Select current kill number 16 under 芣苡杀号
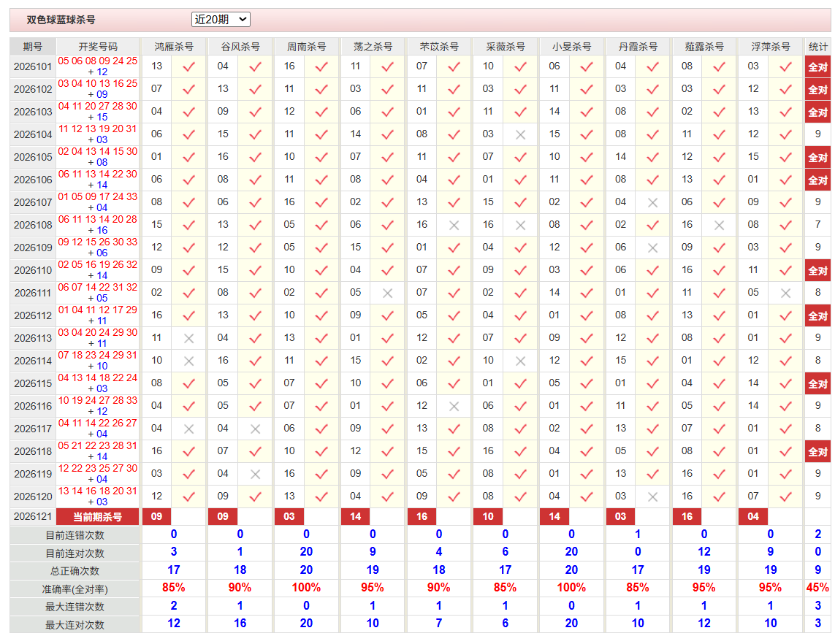The width and height of the screenshot is (835, 644). click(422, 516)
